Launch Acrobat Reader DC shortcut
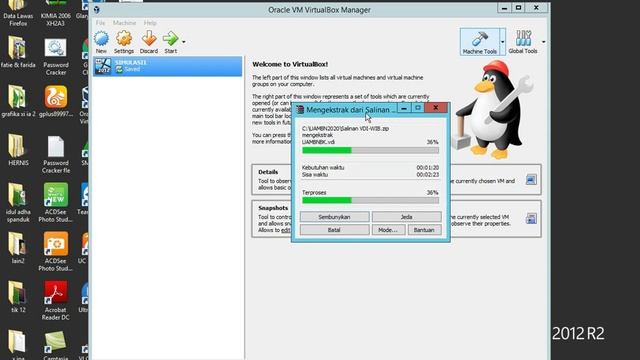 [56, 301]
